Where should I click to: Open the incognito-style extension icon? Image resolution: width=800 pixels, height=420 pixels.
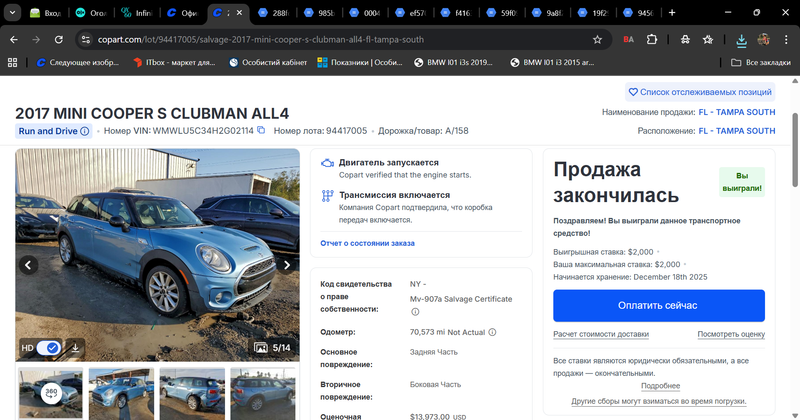point(685,40)
